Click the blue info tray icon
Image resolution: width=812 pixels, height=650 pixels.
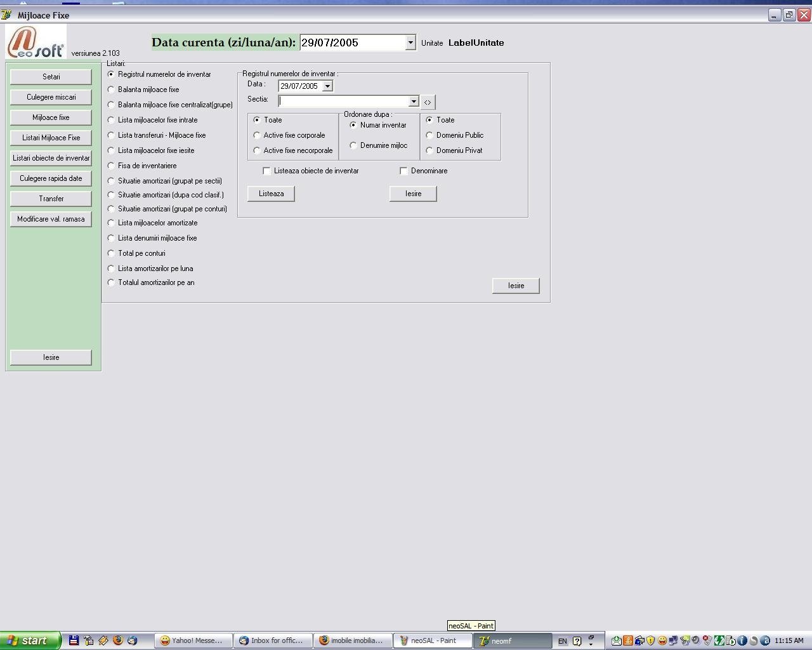tap(742, 640)
